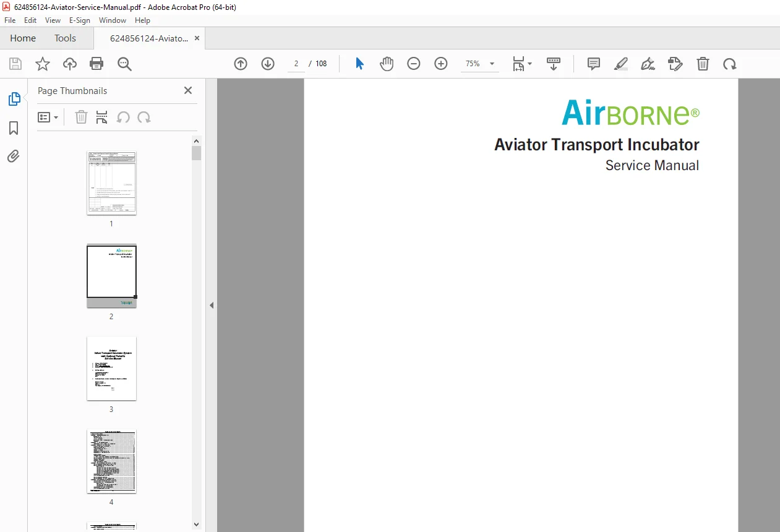Open the File menu

(x=10, y=20)
